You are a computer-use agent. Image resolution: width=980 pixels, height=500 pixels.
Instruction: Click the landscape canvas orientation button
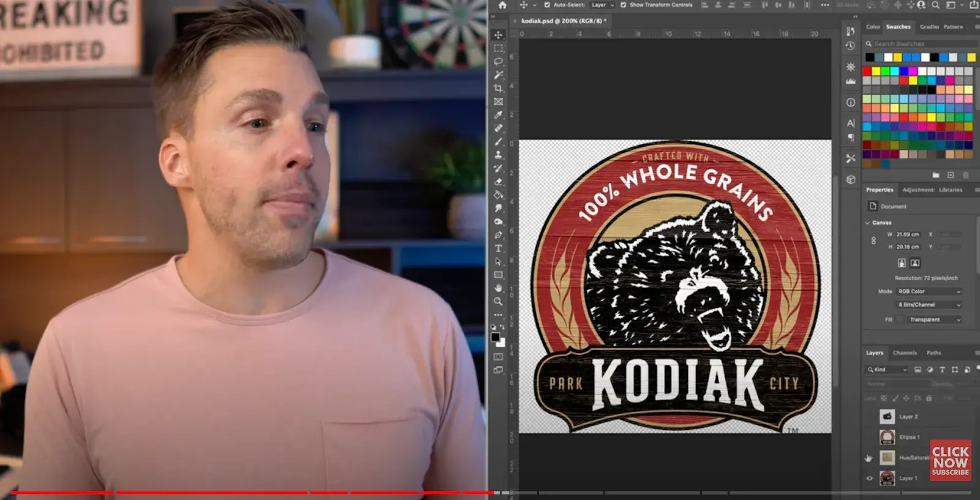(914, 263)
